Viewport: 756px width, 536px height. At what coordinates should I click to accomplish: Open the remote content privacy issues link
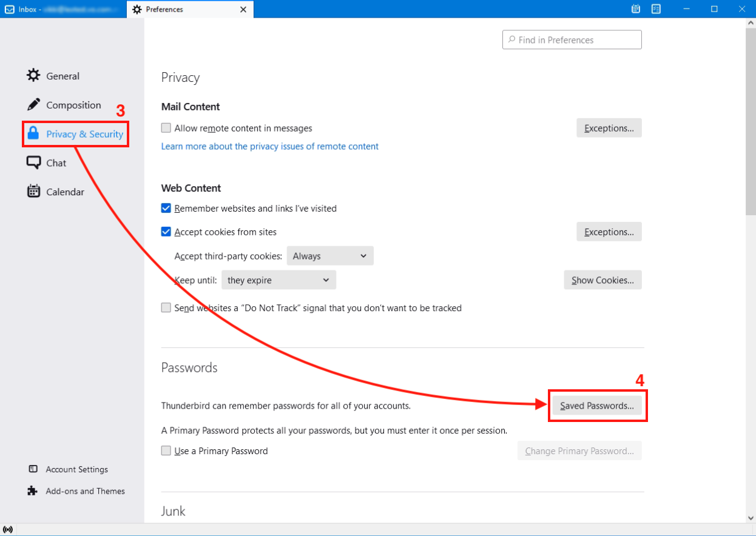269,146
